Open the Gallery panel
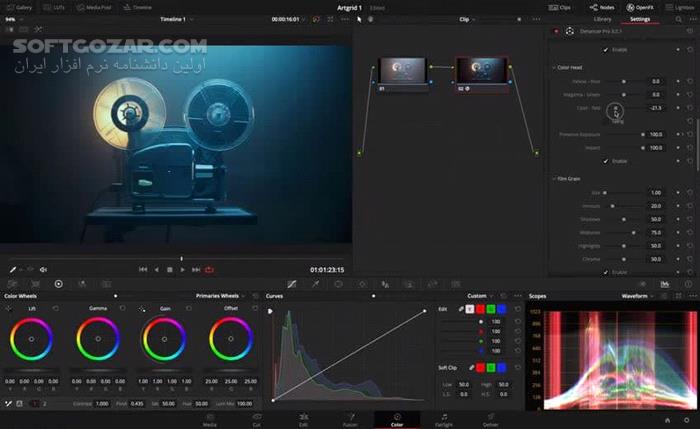The width and height of the screenshot is (700, 429). pyautogui.click(x=20, y=8)
